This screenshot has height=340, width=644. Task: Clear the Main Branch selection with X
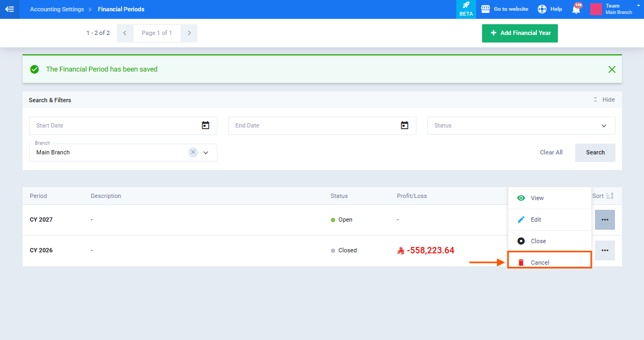pyautogui.click(x=193, y=152)
